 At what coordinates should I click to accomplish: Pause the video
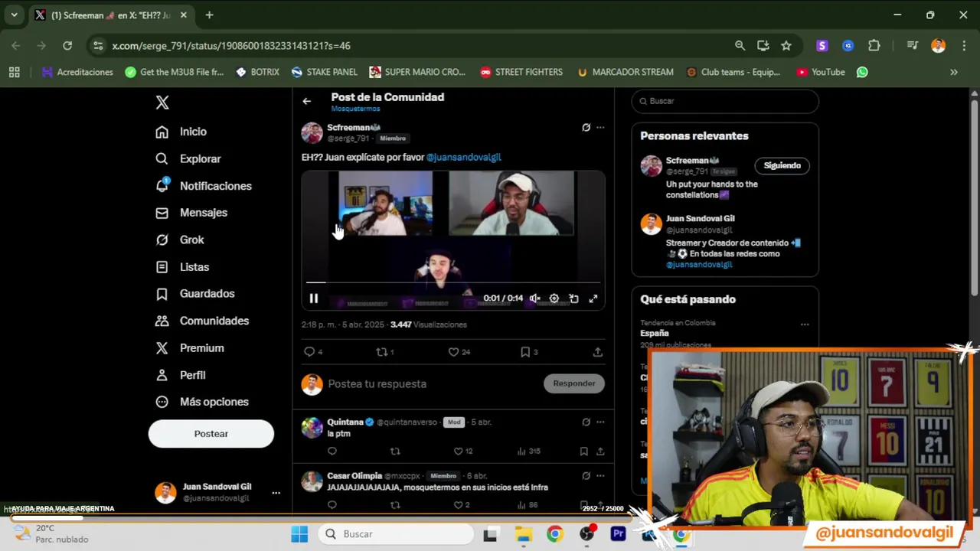point(313,298)
